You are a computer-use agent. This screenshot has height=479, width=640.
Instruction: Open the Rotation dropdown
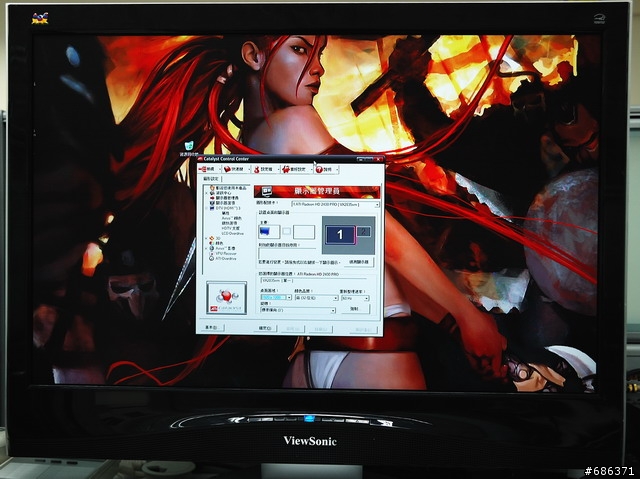click(298, 310)
